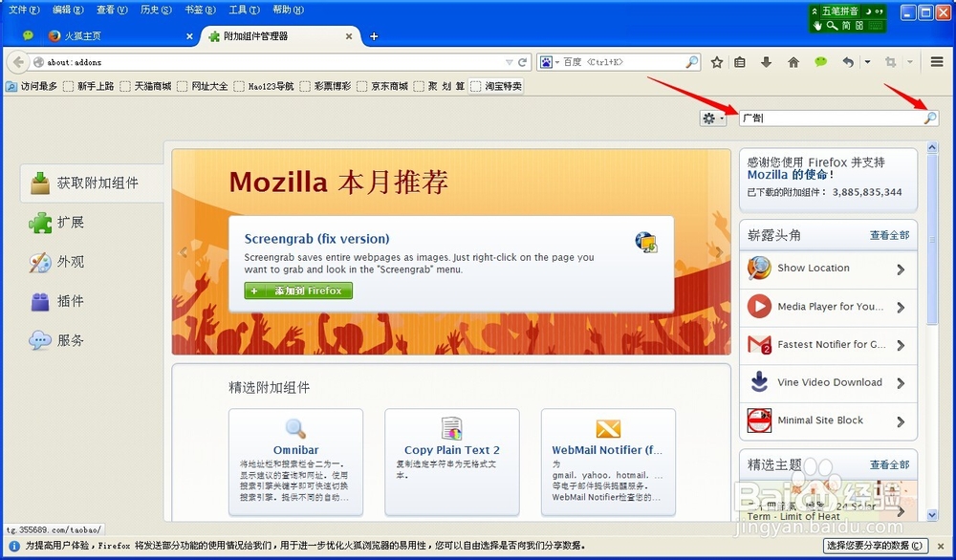Open a new tab with the plus button
Image resolution: width=956 pixels, height=560 pixels.
374,36
